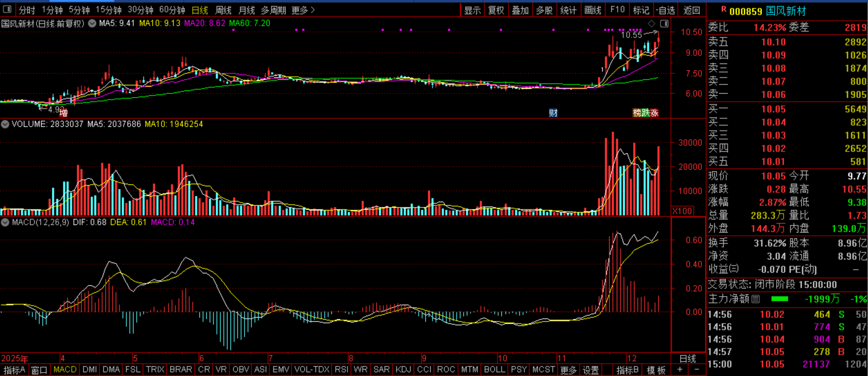Zoom out chart with the minus button
The height and width of the screenshot is (376, 868).
coord(697,370)
